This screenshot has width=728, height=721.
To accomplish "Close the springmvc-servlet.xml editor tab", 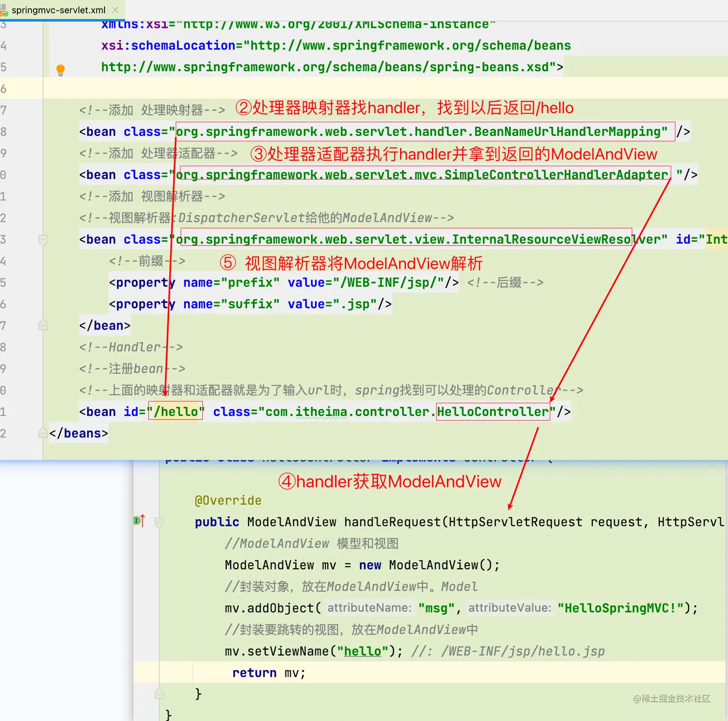I will click(115, 10).
